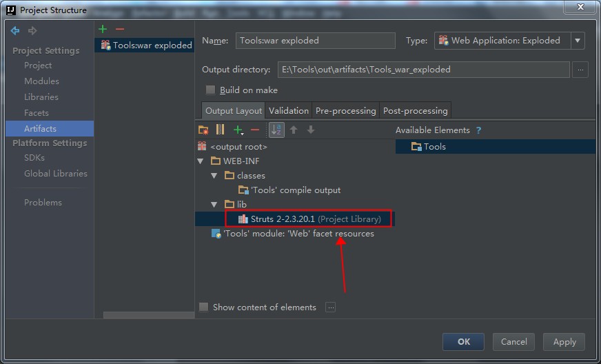The image size is (601, 364).
Task: Create directory in output layout toolbar
Action: coord(203,130)
